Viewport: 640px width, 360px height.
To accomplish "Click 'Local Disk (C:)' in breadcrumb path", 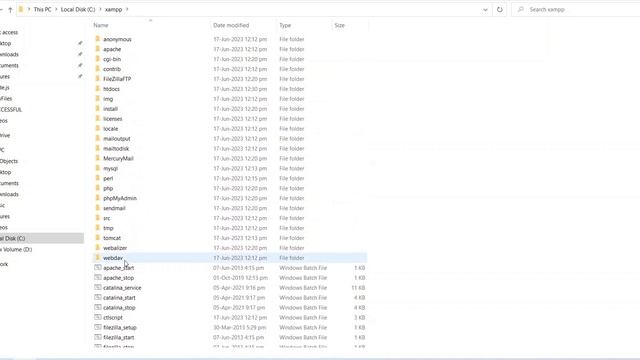I will tap(78, 9).
